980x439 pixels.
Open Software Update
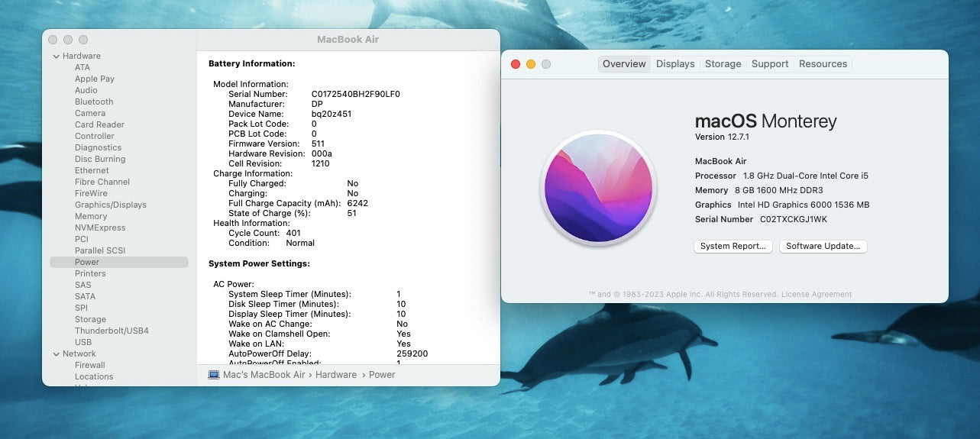[x=823, y=247]
